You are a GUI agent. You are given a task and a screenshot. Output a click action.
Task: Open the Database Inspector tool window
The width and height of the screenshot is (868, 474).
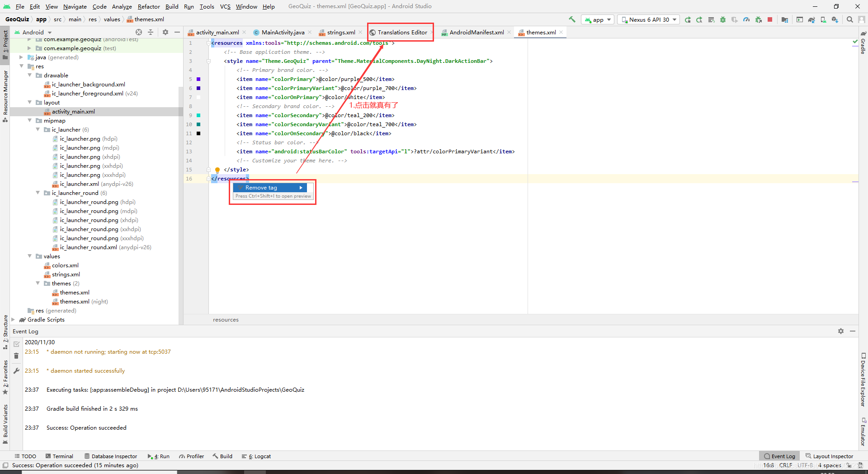tap(111, 456)
